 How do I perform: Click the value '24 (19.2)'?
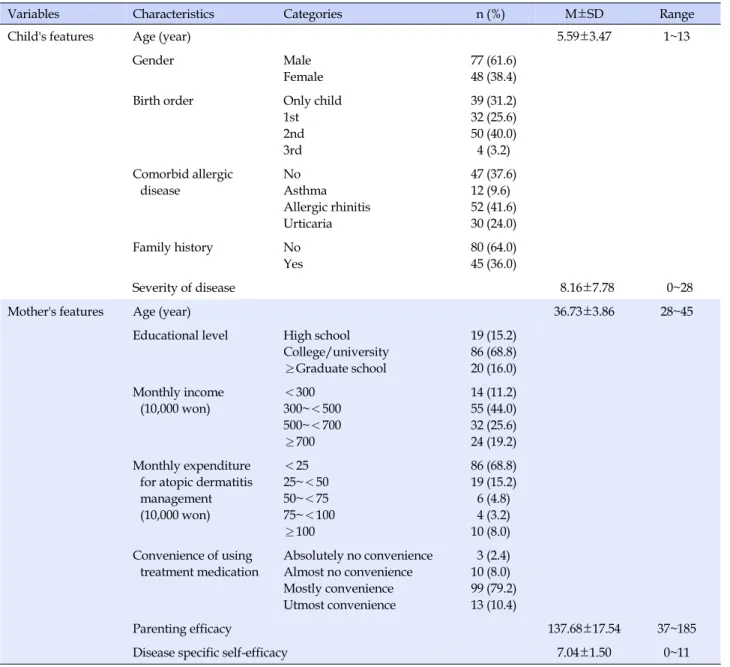point(493,442)
